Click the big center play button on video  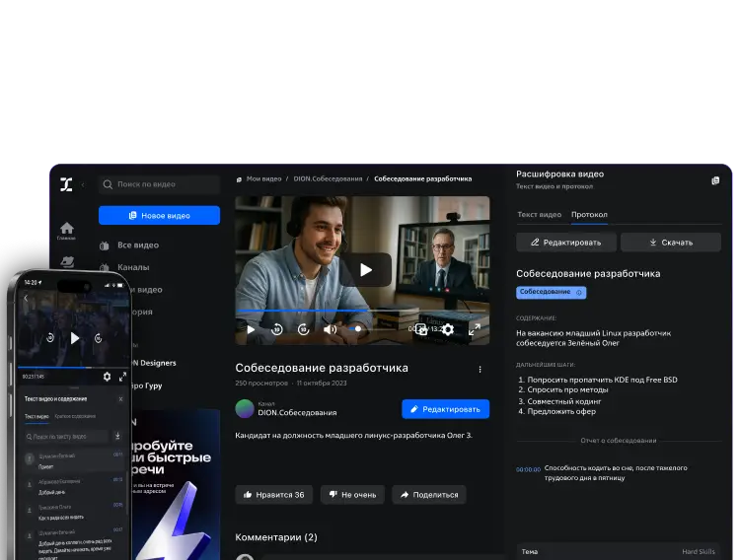pos(366,270)
